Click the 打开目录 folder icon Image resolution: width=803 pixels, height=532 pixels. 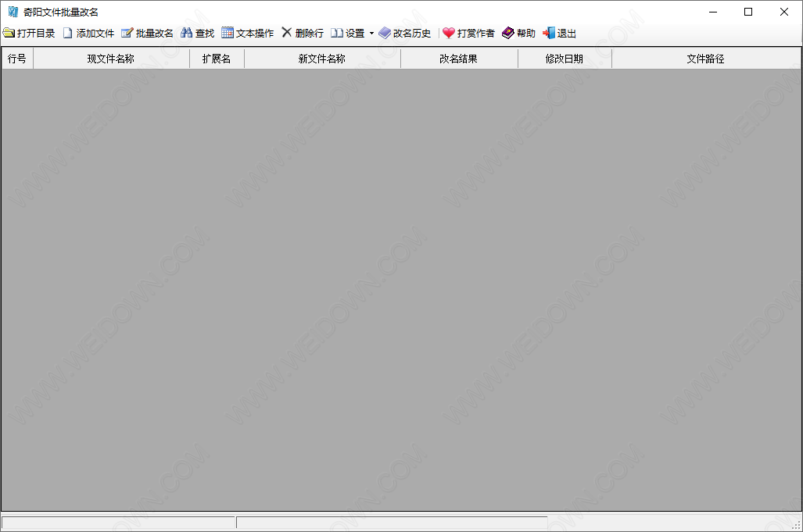click(x=9, y=34)
